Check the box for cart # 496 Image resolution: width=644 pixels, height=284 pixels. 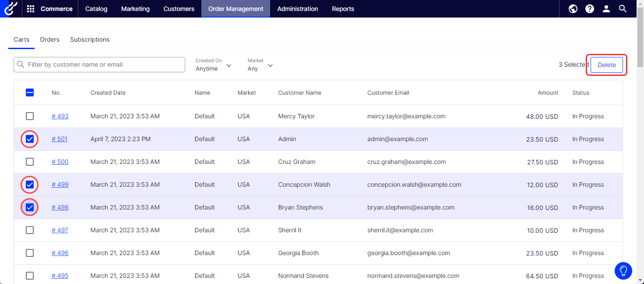coord(30,253)
